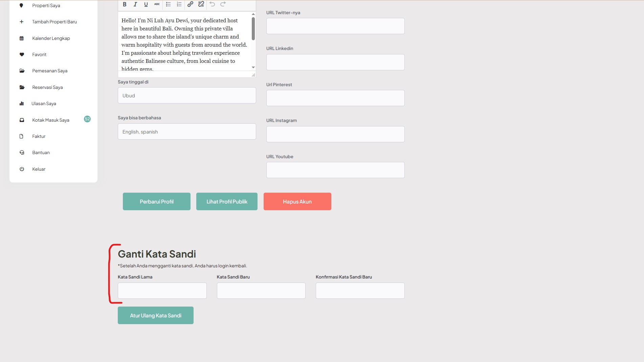Focus the Kata Sandi Lama field
Screen dimensions: 644x362
[x=162, y=291]
